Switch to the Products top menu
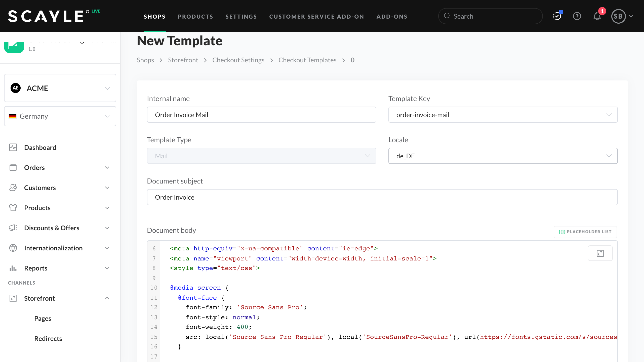This screenshot has width=644, height=362. click(x=195, y=17)
